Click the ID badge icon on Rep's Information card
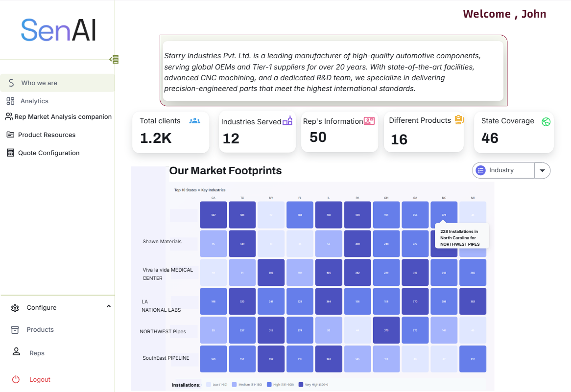 (370, 120)
